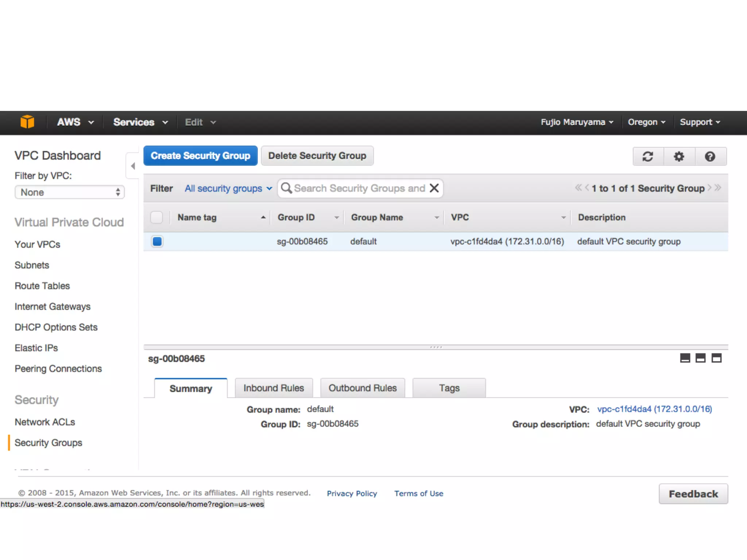Switch to the Outbound Rules tab
The image size is (747, 560).
363,388
